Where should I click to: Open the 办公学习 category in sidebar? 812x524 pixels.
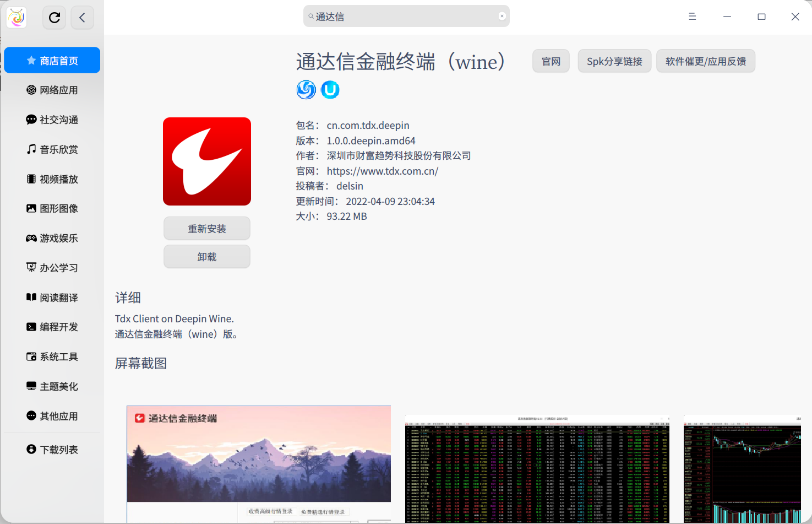tap(52, 268)
